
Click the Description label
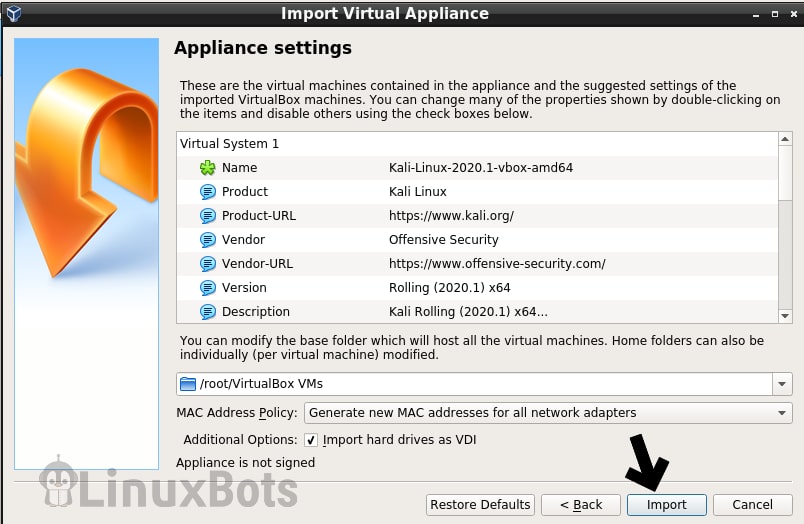[255, 312]
